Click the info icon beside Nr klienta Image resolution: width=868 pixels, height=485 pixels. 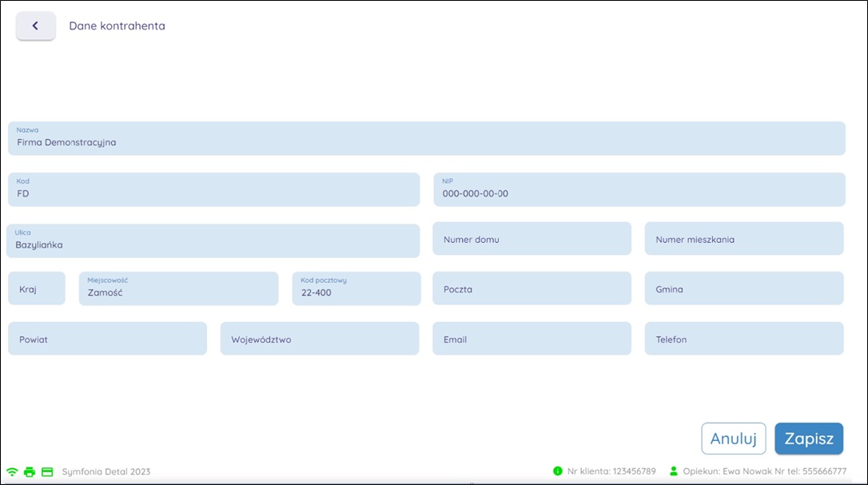(557, 471)
